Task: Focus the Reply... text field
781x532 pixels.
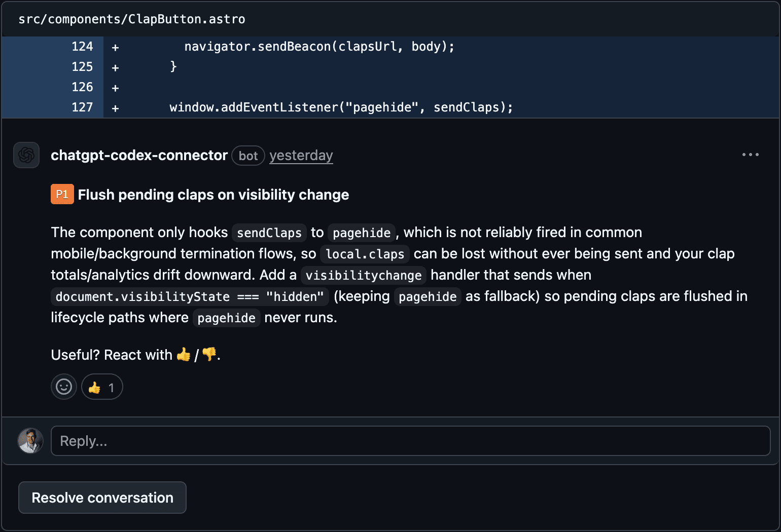Action: click(x=410, y=441)
